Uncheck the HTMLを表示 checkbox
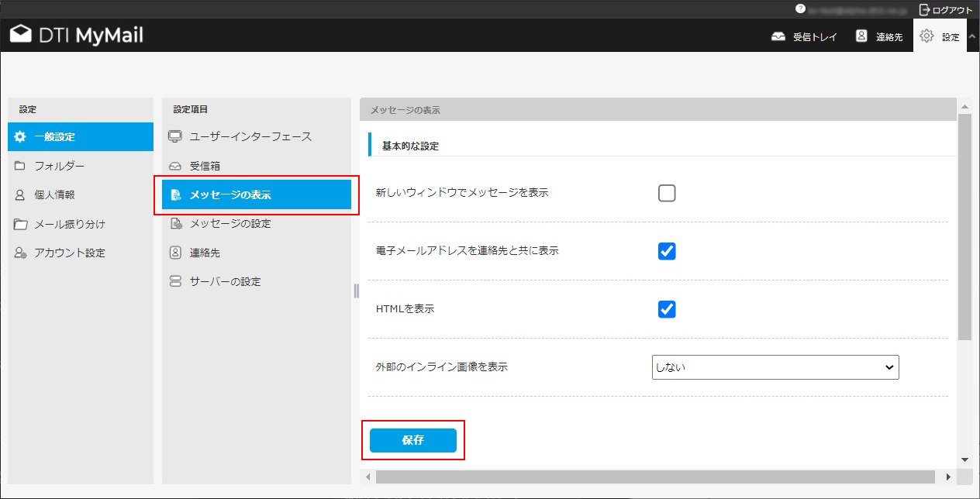 667,309
